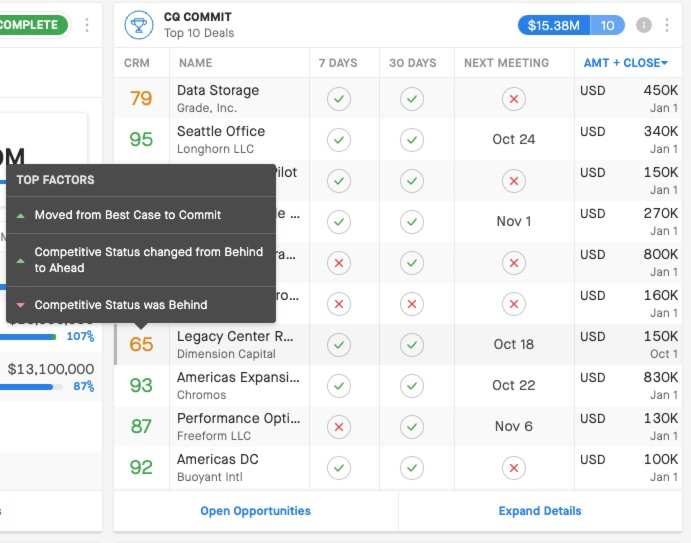Click the 30 days check icon for Seattle Office

pos(412,140)
